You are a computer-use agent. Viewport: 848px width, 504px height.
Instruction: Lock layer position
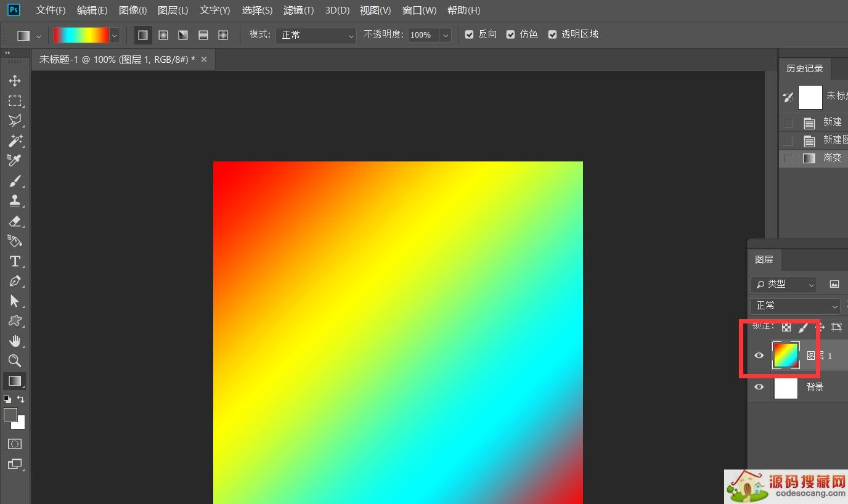coord(820,327)
